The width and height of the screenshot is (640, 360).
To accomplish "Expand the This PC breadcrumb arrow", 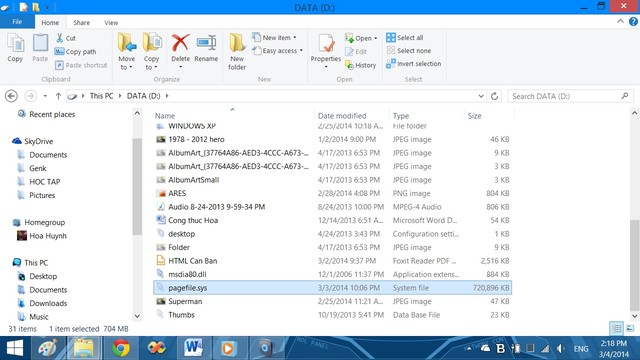I will [120, 96].
